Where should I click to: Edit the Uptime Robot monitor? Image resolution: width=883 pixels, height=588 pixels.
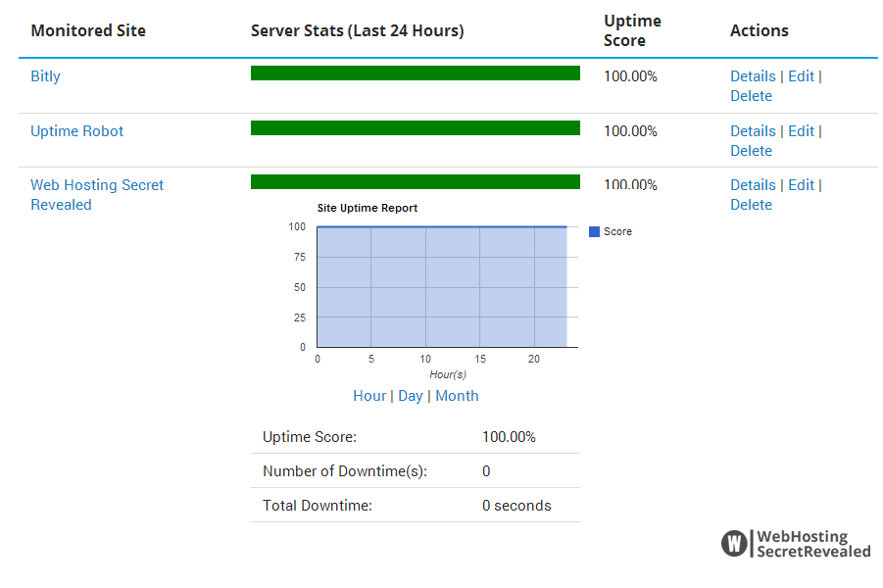[801, 131]
